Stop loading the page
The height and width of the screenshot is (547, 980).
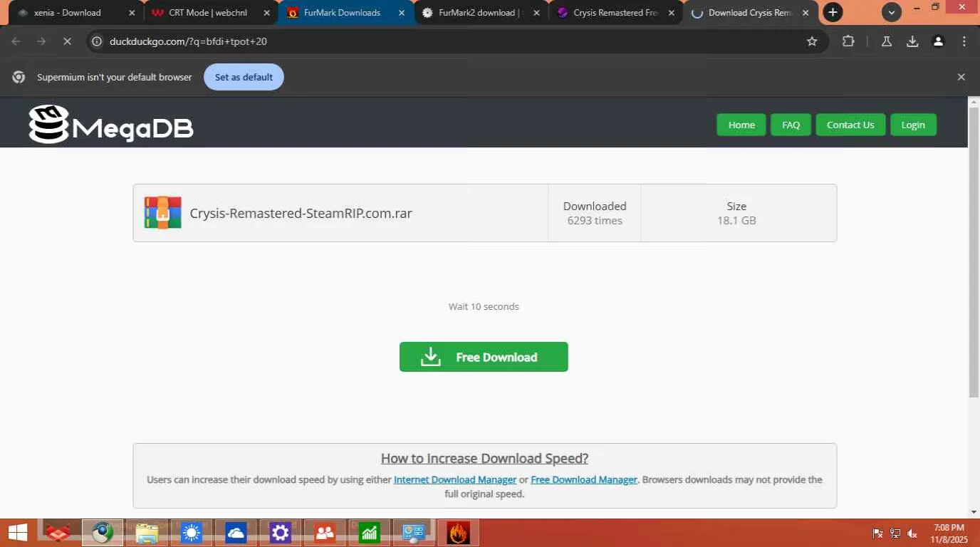point(67,41)
